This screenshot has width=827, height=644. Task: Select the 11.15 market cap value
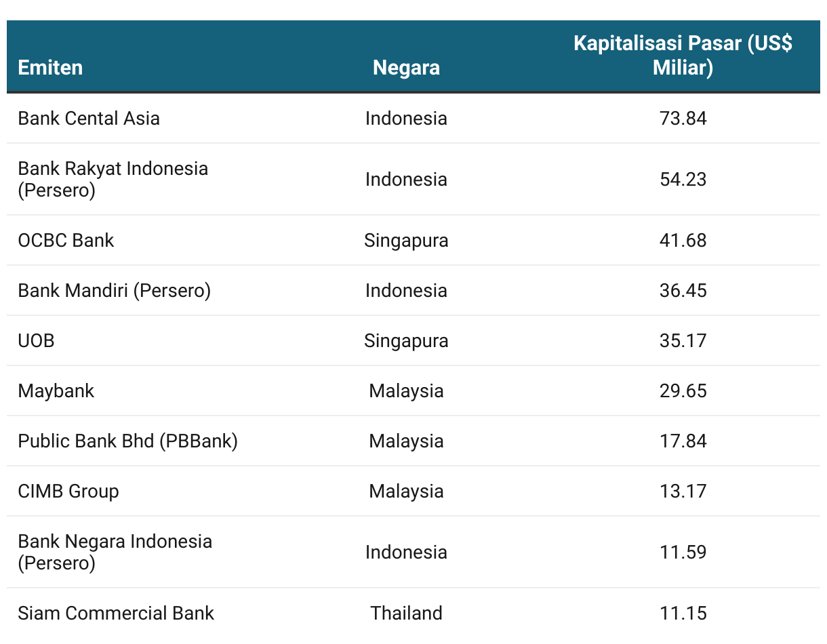pyautogui.click(x=683, y=613)
